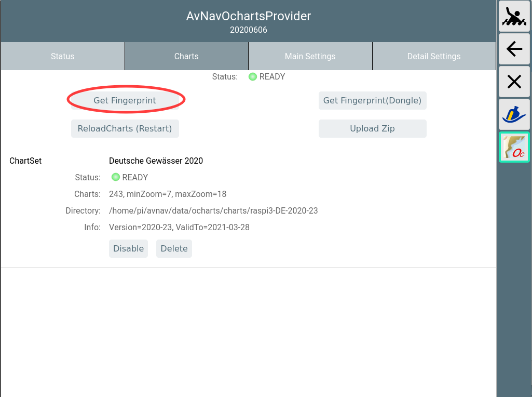This screenshot has height=397, width=532.
Task: Click the Version=2020-23 info text
Action: pyautogui.click(x=179, y=227)
